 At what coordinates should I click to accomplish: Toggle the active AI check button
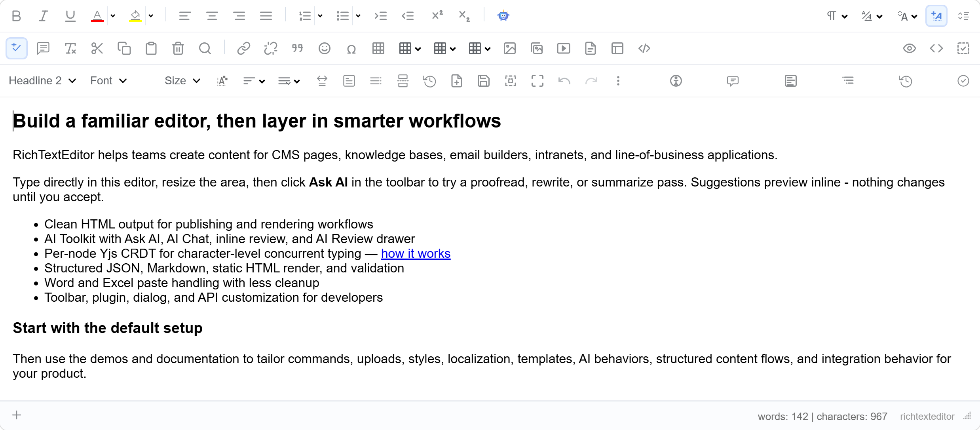pos(16,48)
